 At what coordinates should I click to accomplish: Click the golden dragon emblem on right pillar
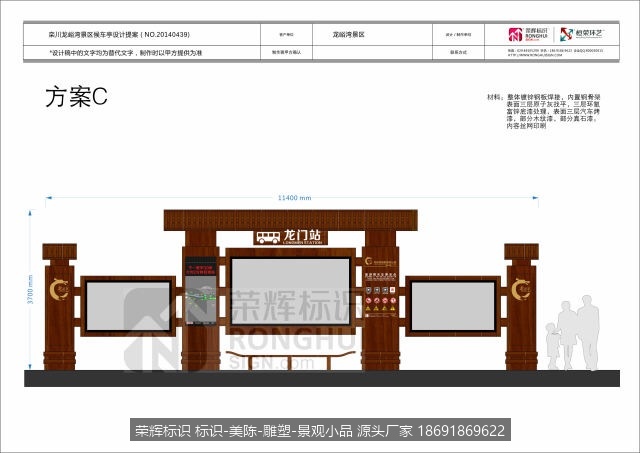pyautogui.click(x=521, y=289)
